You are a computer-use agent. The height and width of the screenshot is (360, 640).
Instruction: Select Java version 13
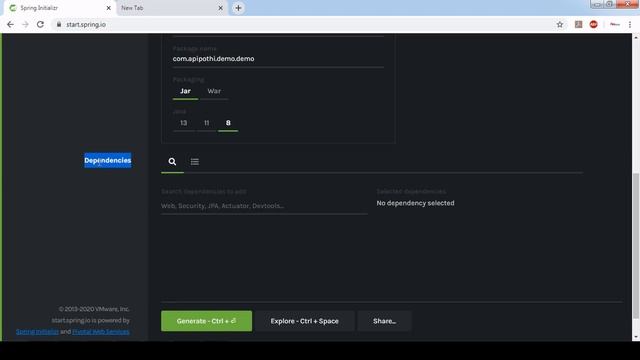coord(184,123)
